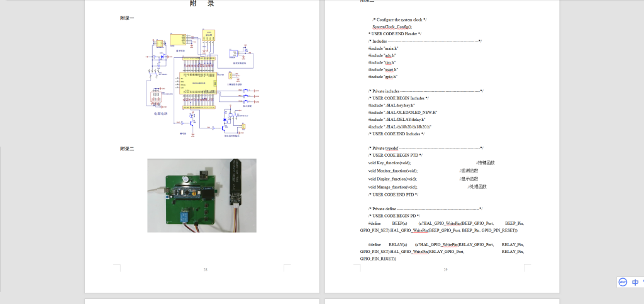Click the "./HAL/ds18b20/ds18b20.h" include line
Image resolution: width=644 pixels, height=304 pixels.
(x=400, y=127)
